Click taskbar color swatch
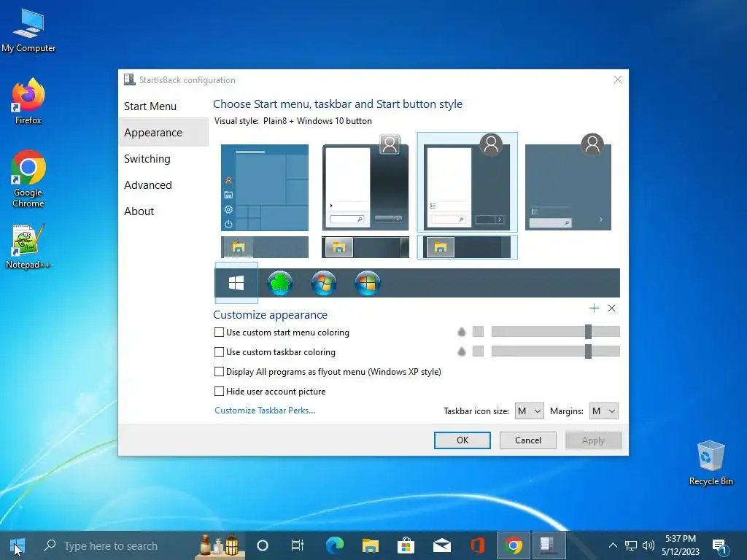747x560 pixels. point(478,351)
